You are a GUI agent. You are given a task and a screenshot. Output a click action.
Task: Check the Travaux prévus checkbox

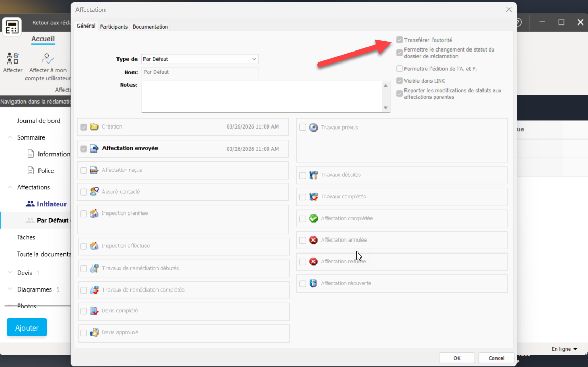tap(303, 128)
